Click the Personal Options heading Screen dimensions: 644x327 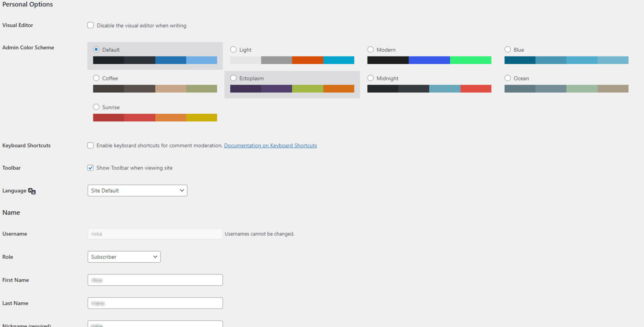tap(27, 4)
